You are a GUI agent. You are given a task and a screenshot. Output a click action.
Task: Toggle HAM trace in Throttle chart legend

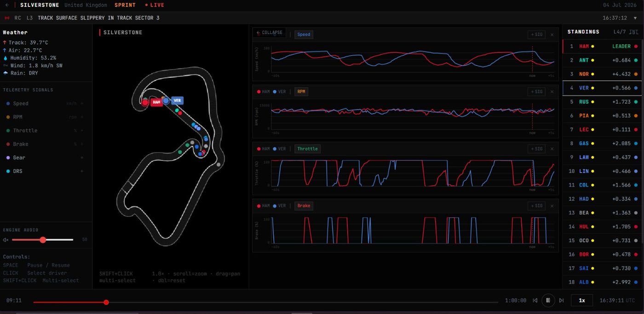263,149
